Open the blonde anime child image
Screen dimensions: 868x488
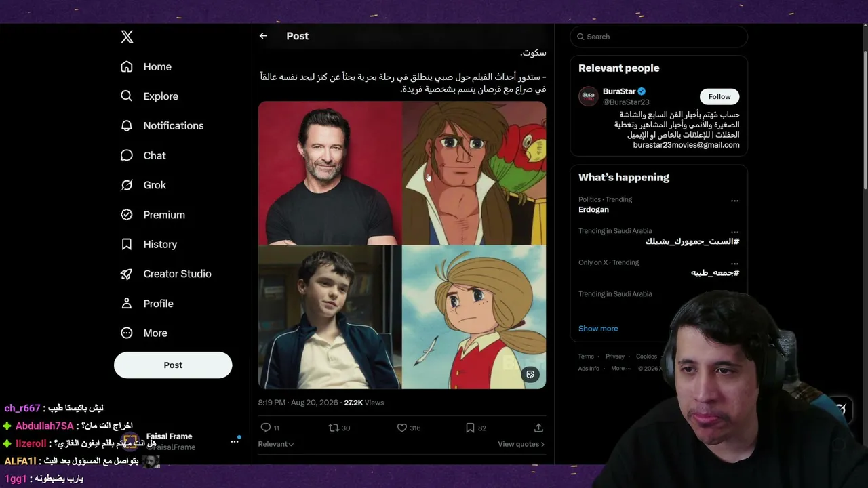click(x=474, y=317)
